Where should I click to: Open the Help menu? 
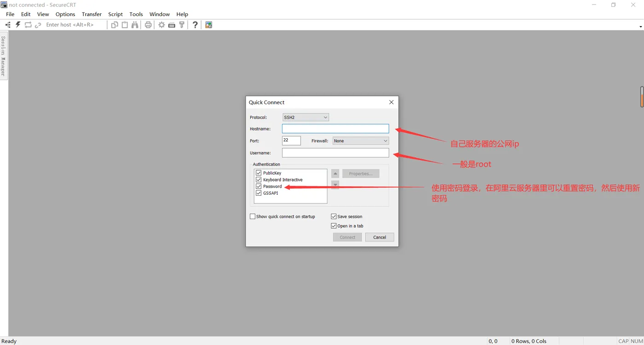[x=182, y=14]
